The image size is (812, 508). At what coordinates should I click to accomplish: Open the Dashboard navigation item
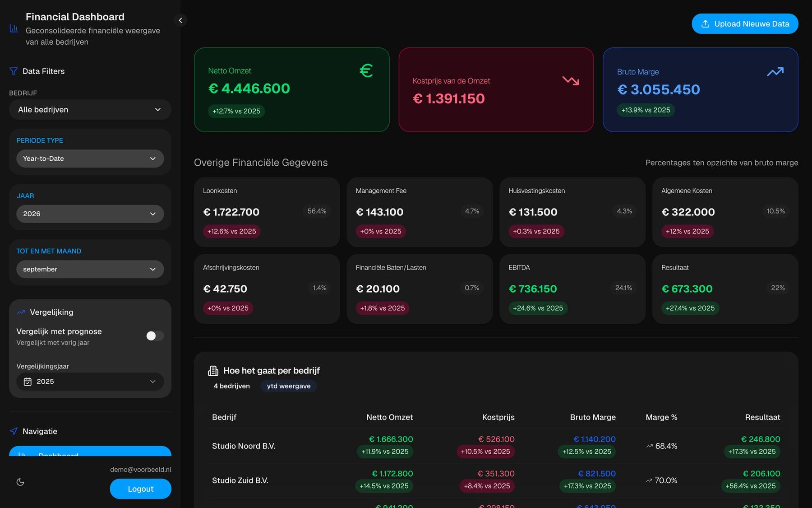(x=90, y=451)
